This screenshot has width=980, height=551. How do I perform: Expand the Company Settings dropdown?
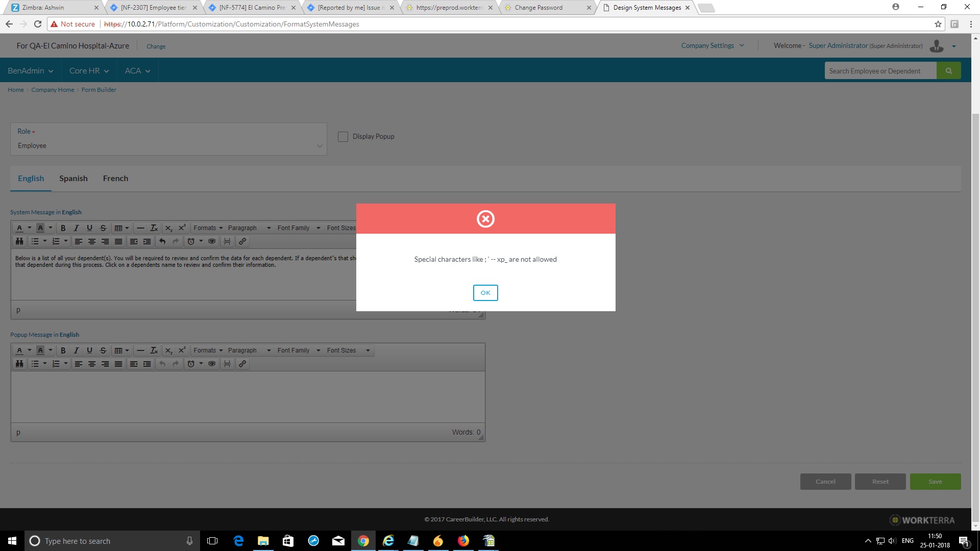click(713, 45)
